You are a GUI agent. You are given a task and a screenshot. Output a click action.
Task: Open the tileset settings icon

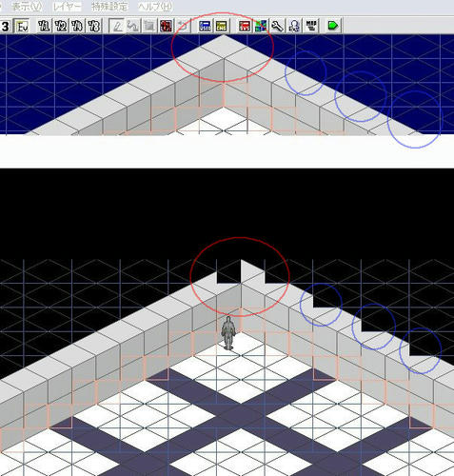pyautogui.click(x=261, y=26)
